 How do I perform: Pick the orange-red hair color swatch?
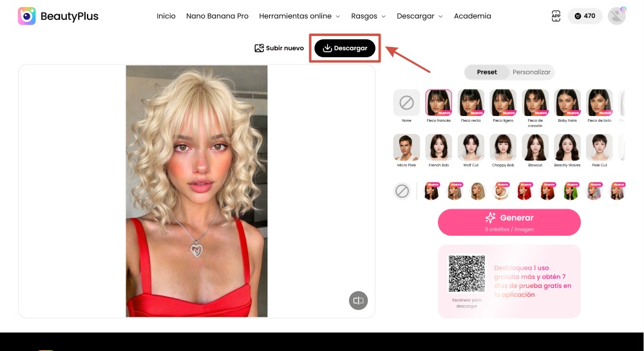click(547, 191)
